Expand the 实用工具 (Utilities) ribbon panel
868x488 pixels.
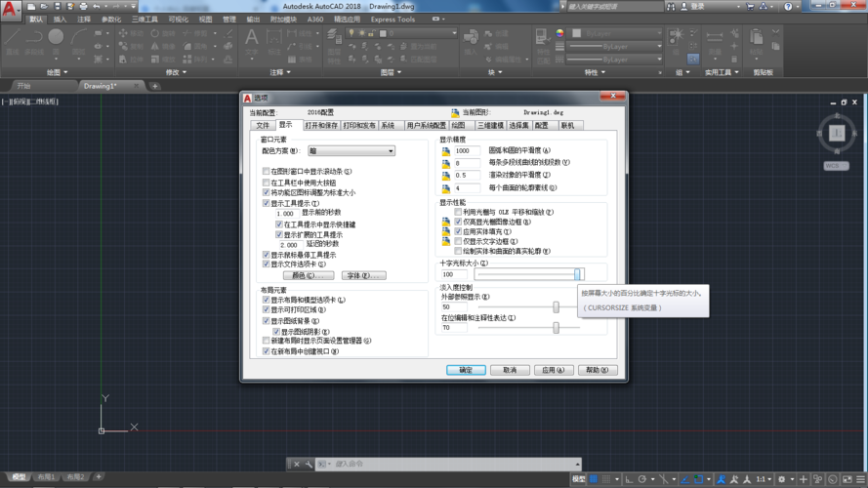[x=722, y=72]
